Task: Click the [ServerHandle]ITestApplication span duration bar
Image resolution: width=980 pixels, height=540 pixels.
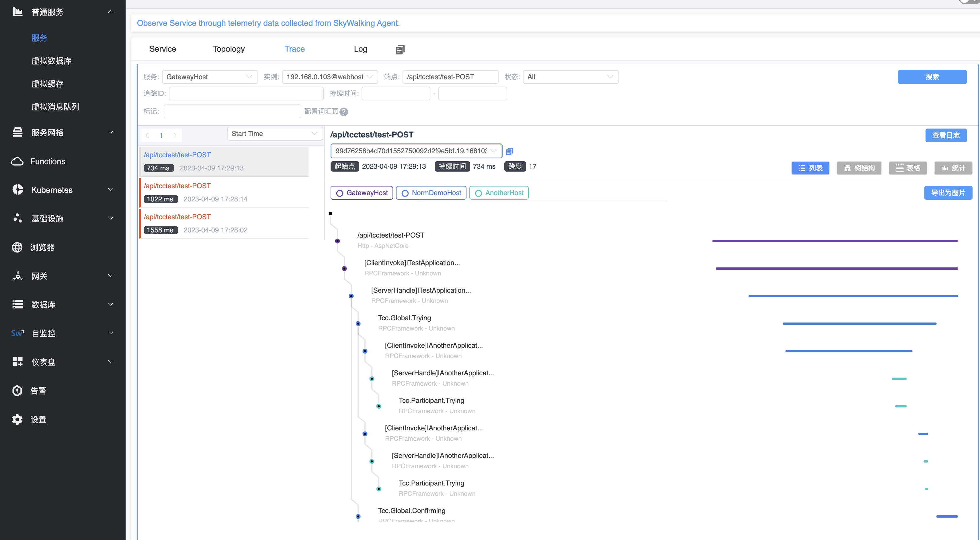Action: click(853, 296)
